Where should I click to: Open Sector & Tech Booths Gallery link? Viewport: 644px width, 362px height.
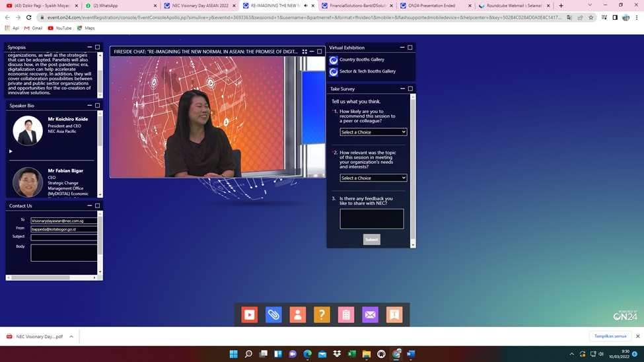368,71
